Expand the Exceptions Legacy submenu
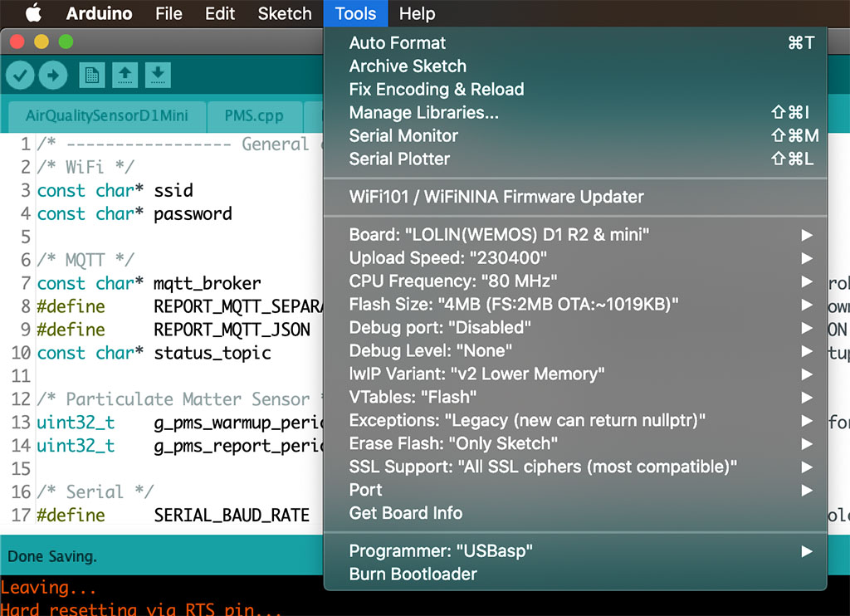Image resolution: width=850 pixels, height=616 pixels. click(575, 420)
